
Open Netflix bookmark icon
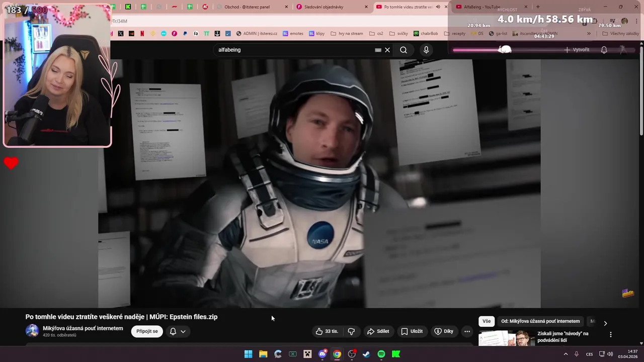click(142, 34)
